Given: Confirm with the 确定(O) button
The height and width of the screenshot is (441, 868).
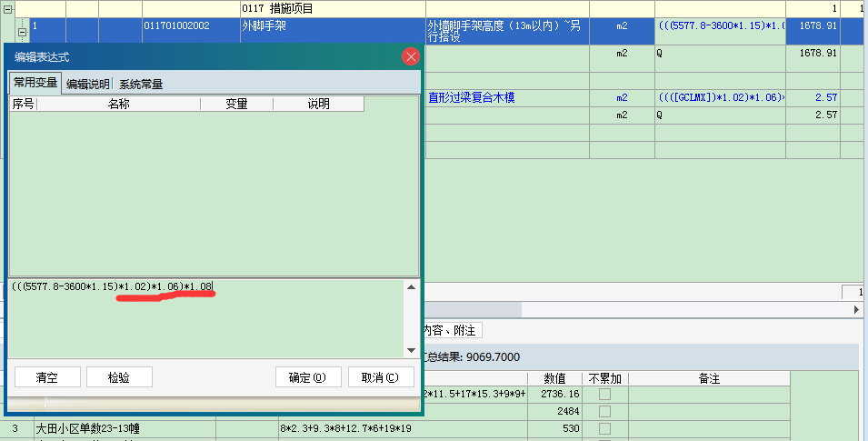Looking at the screenshot, I should (x=308, y=377).
